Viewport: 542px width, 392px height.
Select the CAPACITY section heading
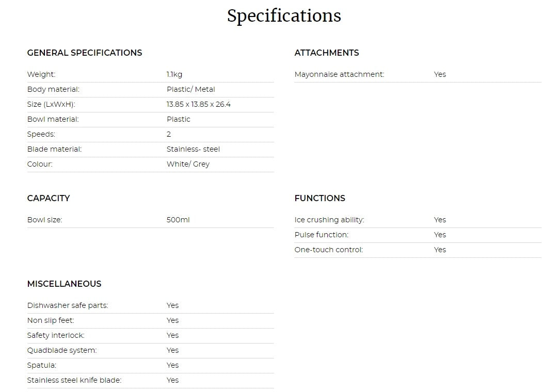(49, 198)
